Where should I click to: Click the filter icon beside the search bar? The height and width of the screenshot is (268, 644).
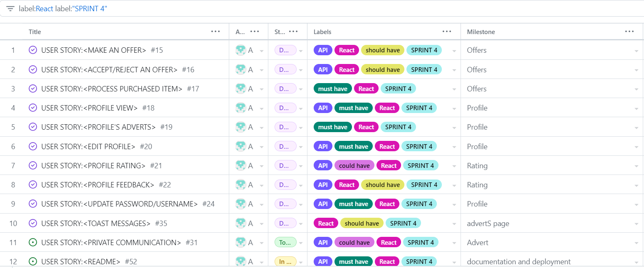tap(10, 8)
